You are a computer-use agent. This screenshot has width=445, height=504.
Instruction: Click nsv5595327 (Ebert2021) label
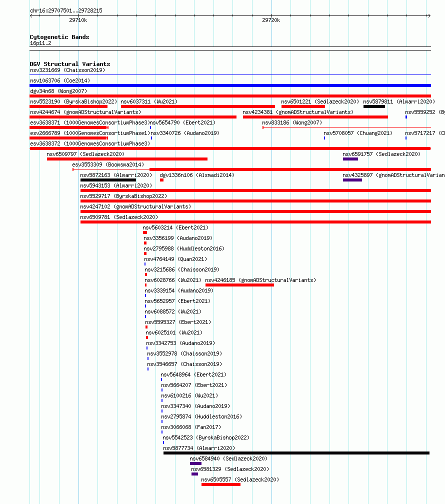(178, 322)
